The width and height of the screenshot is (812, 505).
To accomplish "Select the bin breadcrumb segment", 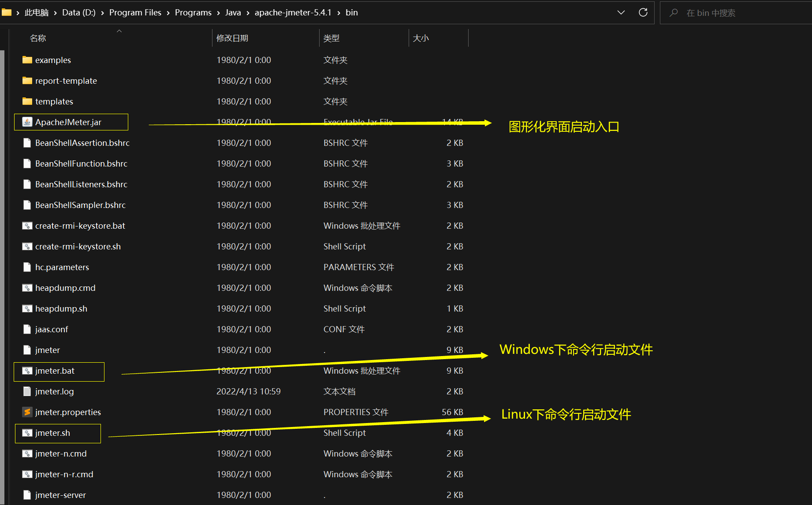I will pos(352,12).
